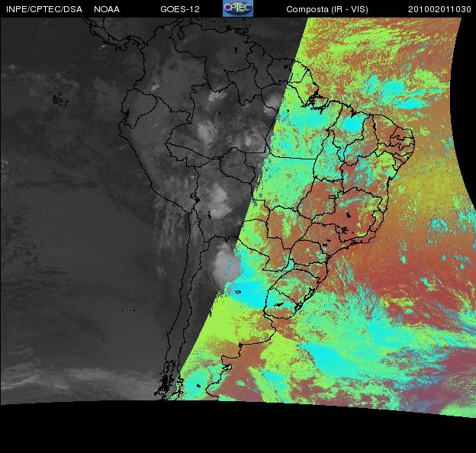
Task: Click the NOAA label
Action: (107, 9)
